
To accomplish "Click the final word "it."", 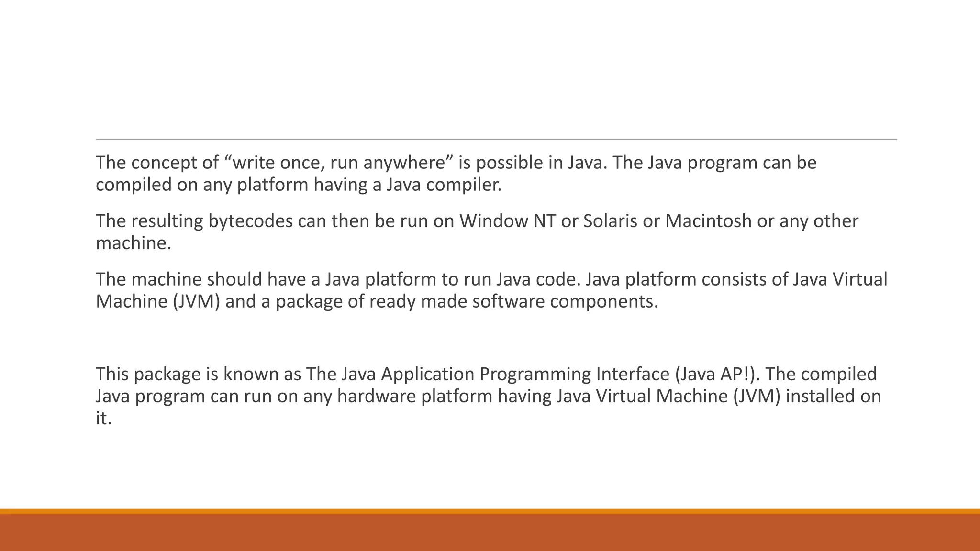I will (103, 418).
